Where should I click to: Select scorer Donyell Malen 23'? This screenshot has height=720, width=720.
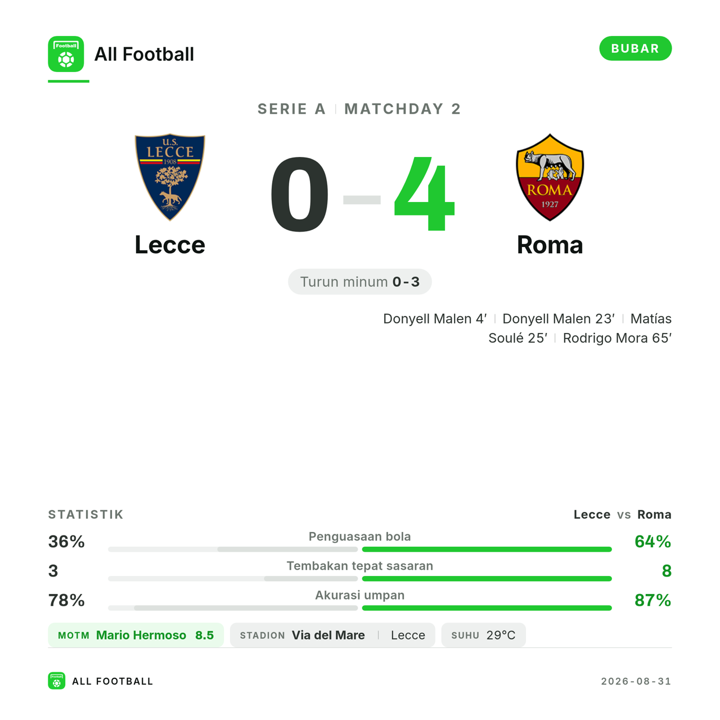(x=558, y=319)
